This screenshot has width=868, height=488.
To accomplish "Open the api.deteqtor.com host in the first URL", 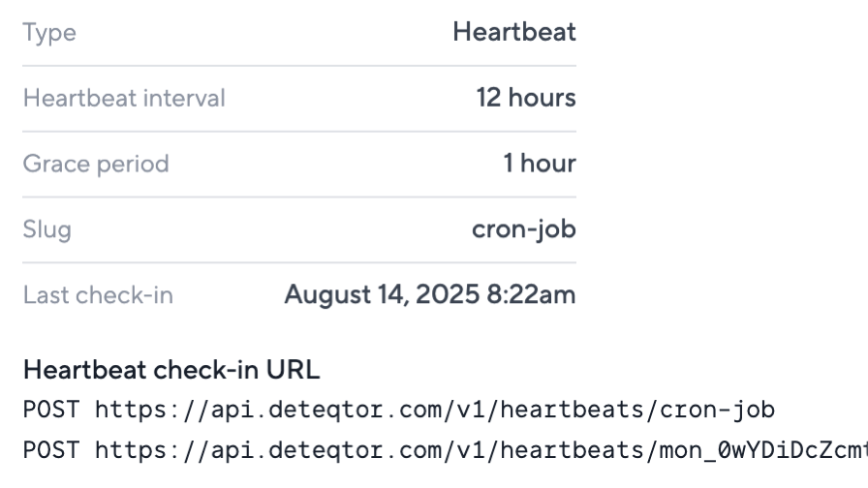I will click(326, 410).
